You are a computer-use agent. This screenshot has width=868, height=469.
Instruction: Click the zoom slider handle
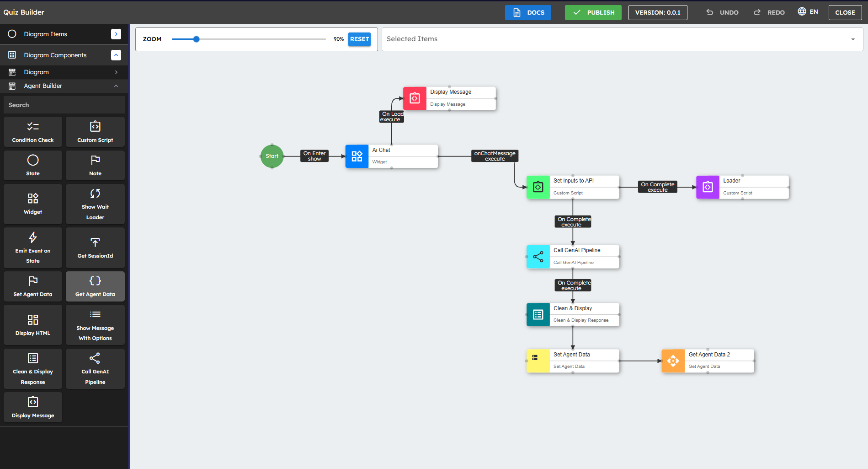point(196,39)
